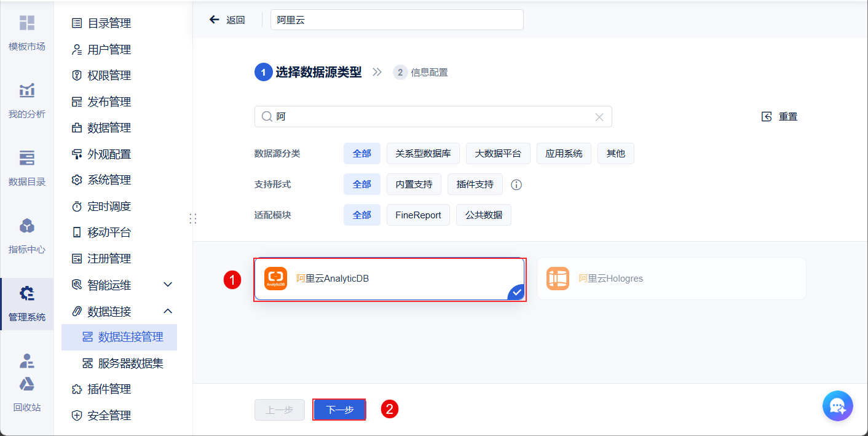Click the 阿里云AnalyticDB logo icon

tap(275, 279)
